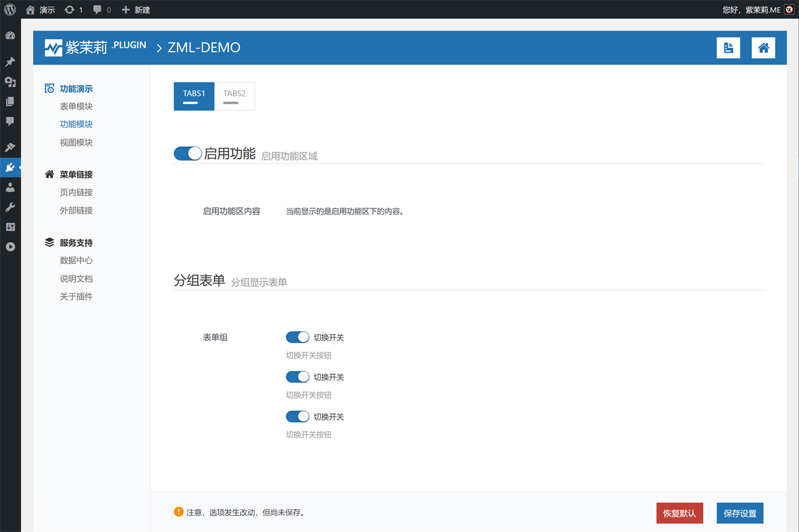
Task: Click the 紫茉莉 plugin logo icon
Action: click(x=53, y=48)
